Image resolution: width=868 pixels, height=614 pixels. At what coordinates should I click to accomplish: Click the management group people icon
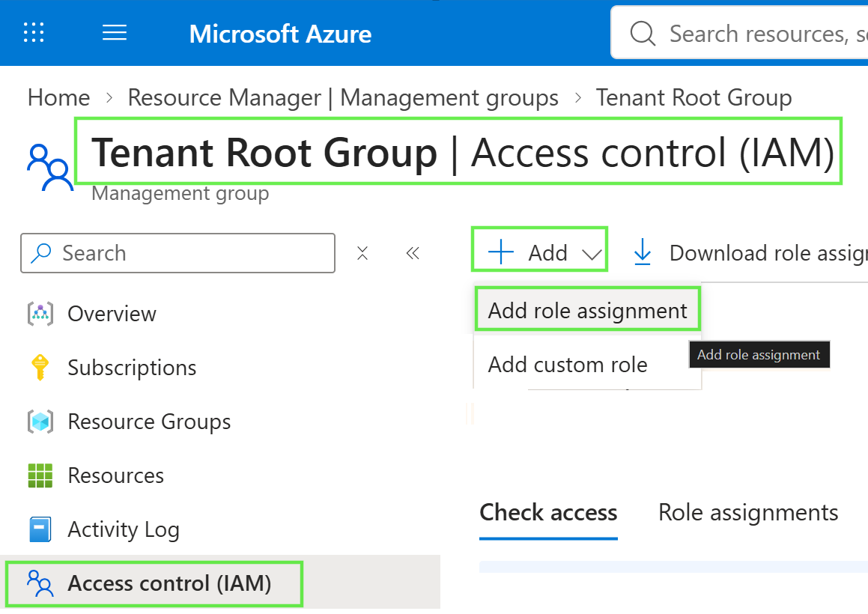(50, 167)
